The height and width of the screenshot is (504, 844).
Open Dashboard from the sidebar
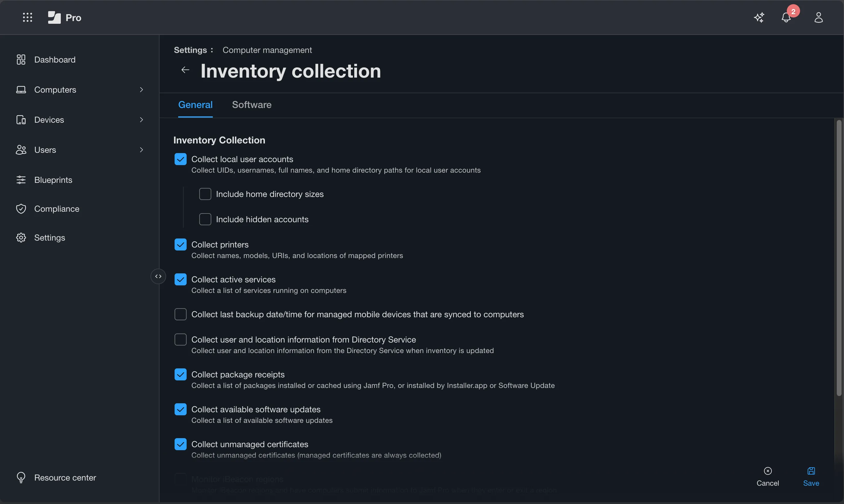[55, 60]
